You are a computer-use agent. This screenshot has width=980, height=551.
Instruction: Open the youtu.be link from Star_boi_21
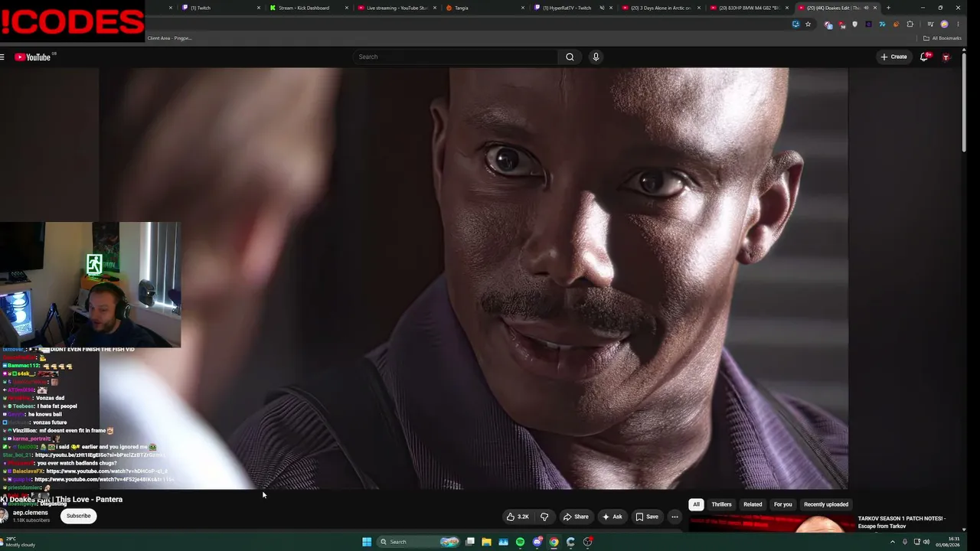pyautogui.click(x=100, y=455)
